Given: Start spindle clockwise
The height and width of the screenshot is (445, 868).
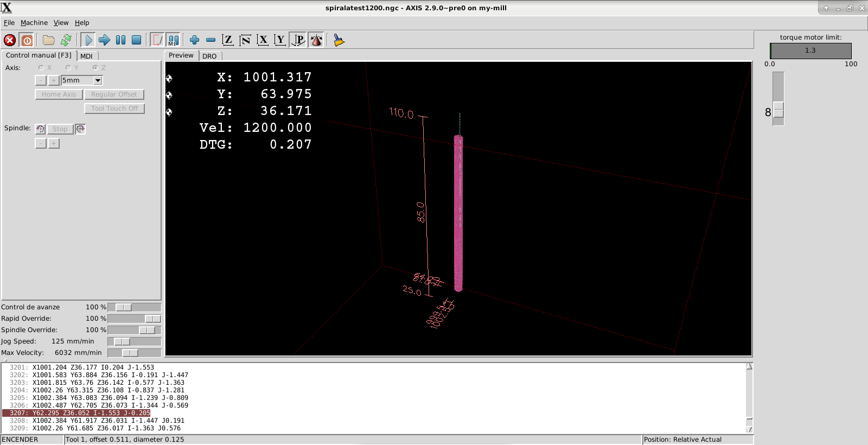Looking at the screenshot, I should coord(80,129).
